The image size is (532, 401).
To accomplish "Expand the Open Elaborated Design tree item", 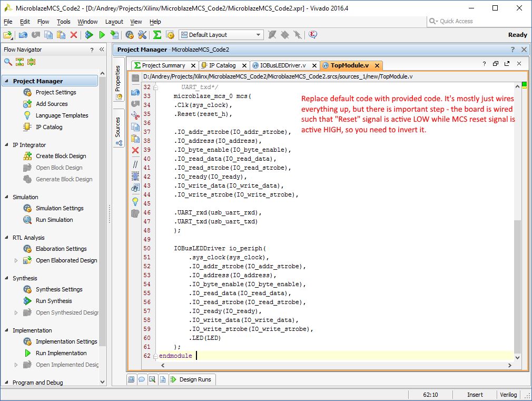I will 16,260.
